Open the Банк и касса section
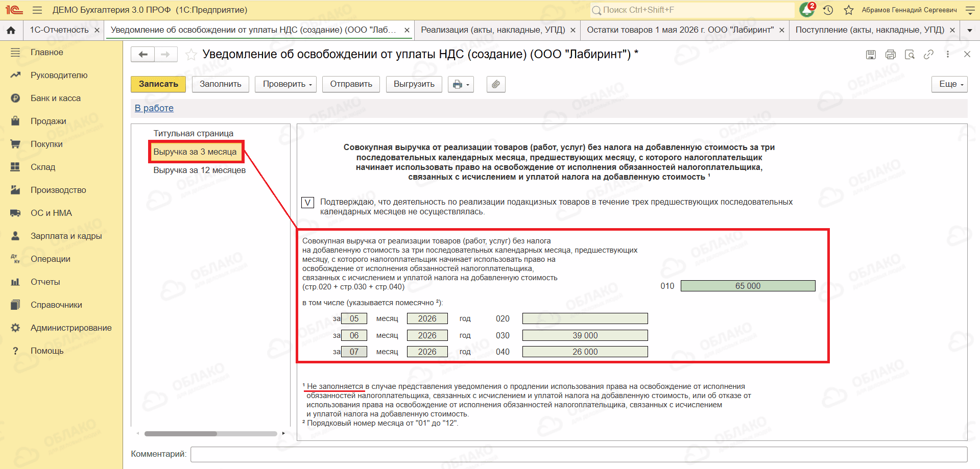The height and width of the screenshot is (469, 980). (55, 98)
